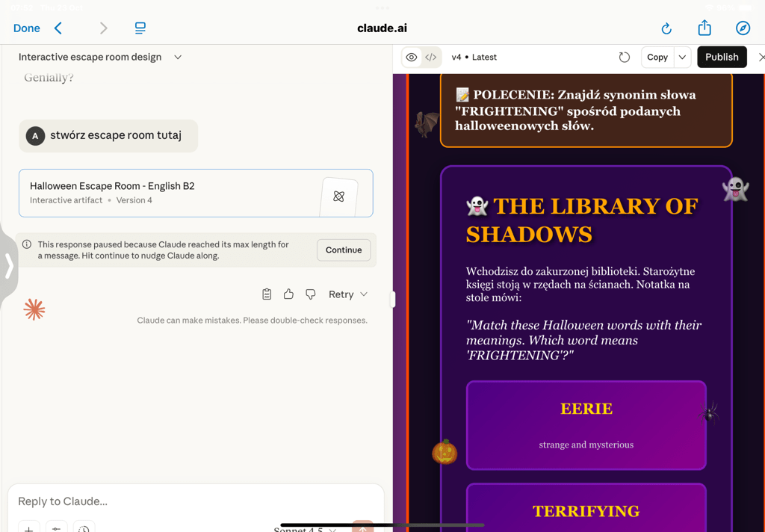
Task: Tap the reader view icon in the top bar
Action: coord(140,28)
